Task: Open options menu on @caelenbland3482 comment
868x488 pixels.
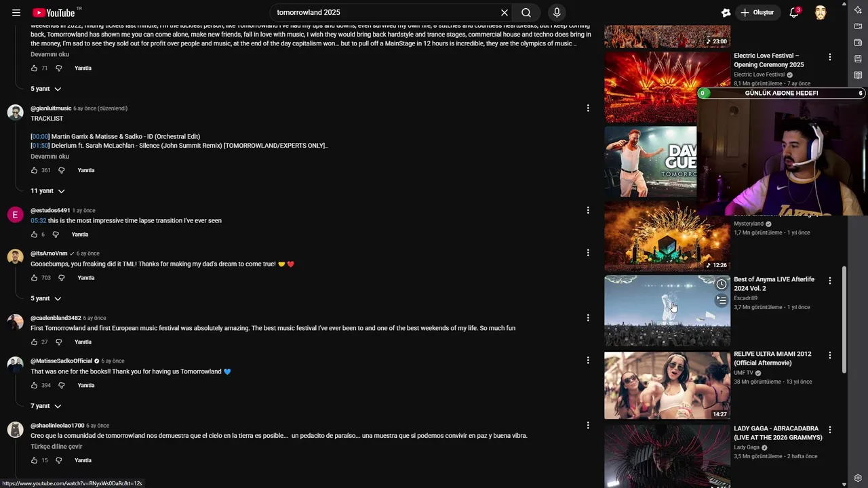Action: (588, 318)
